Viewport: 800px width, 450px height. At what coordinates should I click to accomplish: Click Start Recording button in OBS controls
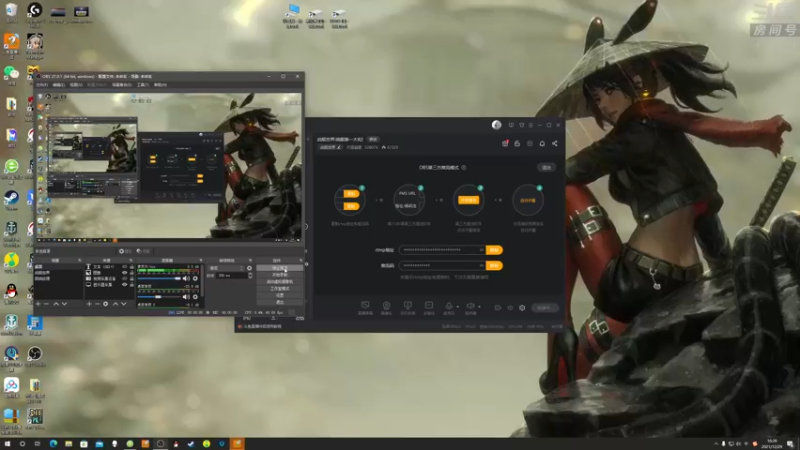[x=280, y=274]
